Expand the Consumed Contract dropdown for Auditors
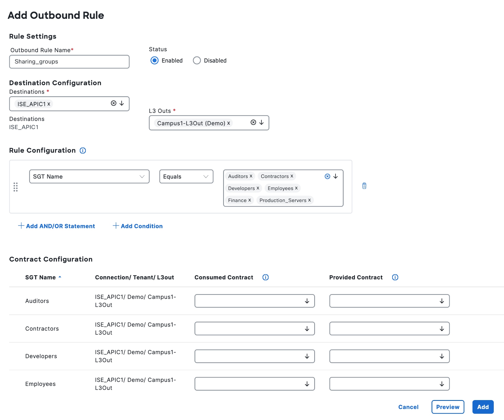This screenshot has width=504, height=420. pyautogui.click(x=254, y=301)
